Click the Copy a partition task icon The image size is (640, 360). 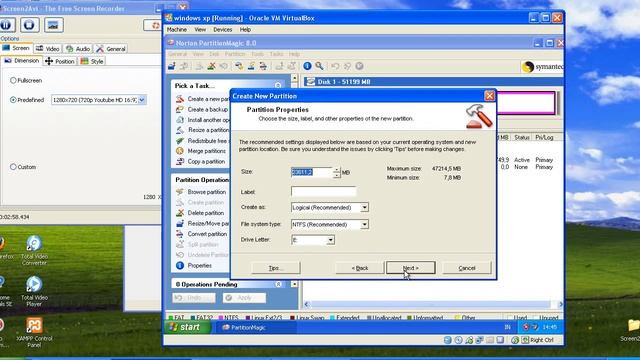pyautogui.click(x=180, y=161)
